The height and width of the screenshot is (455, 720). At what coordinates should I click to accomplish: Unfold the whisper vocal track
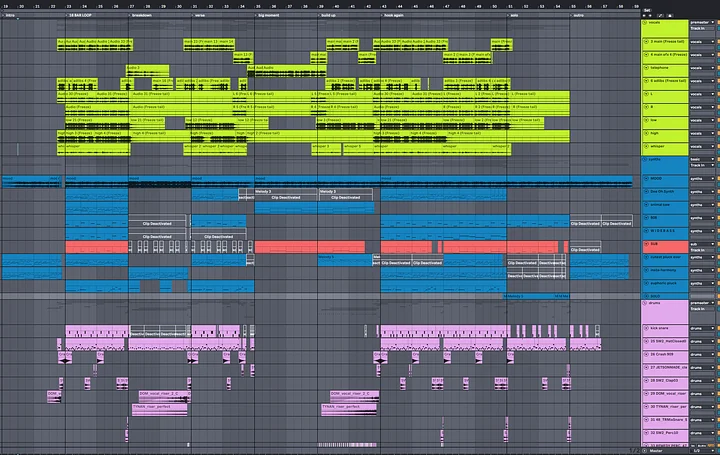click(x=647, y=146)
